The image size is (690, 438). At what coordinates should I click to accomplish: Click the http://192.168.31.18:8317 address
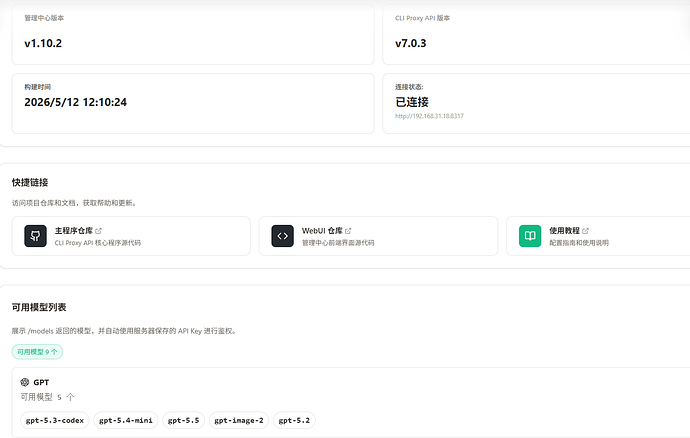tap(429, 116)
